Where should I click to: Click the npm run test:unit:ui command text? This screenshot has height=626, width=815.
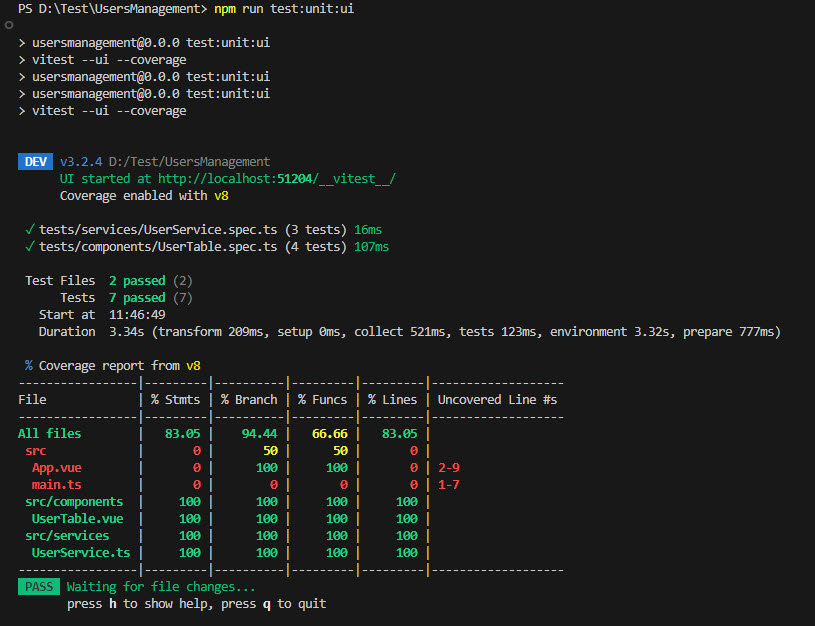pos(284,8)
